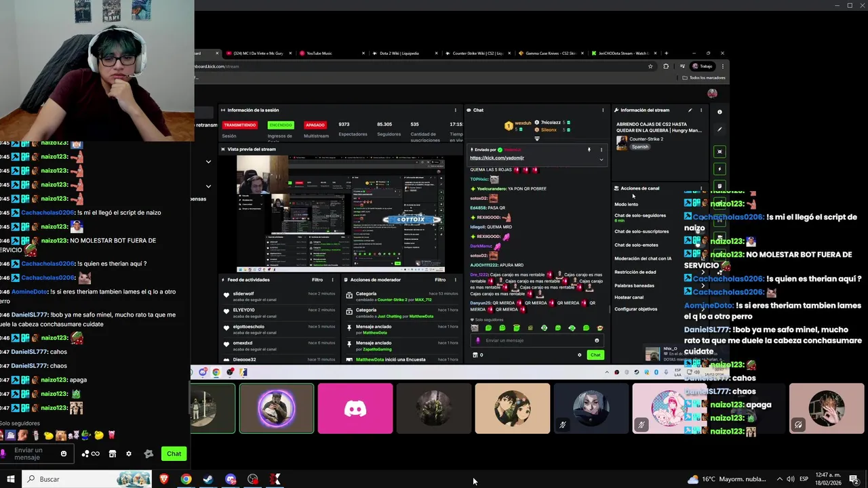Toggle Chat de solo-emotes
This screenshot has width=868, height=488.
click(636, 245)
